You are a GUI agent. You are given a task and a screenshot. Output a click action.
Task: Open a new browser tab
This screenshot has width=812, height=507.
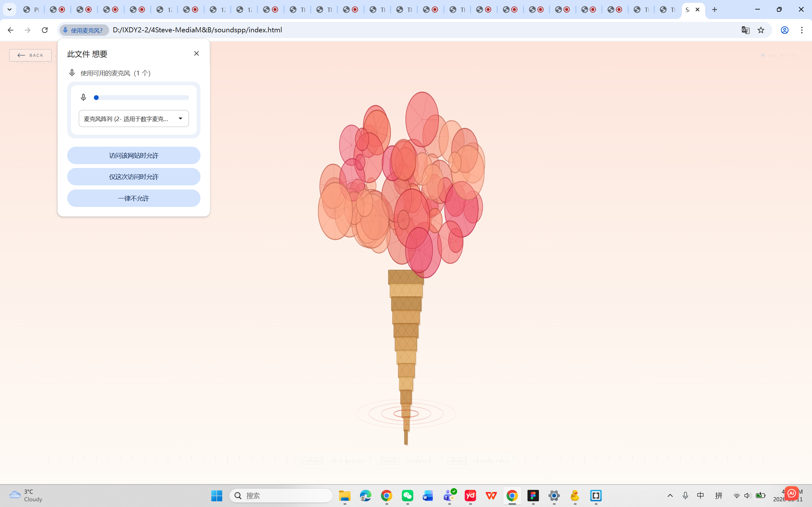(714, 10)
